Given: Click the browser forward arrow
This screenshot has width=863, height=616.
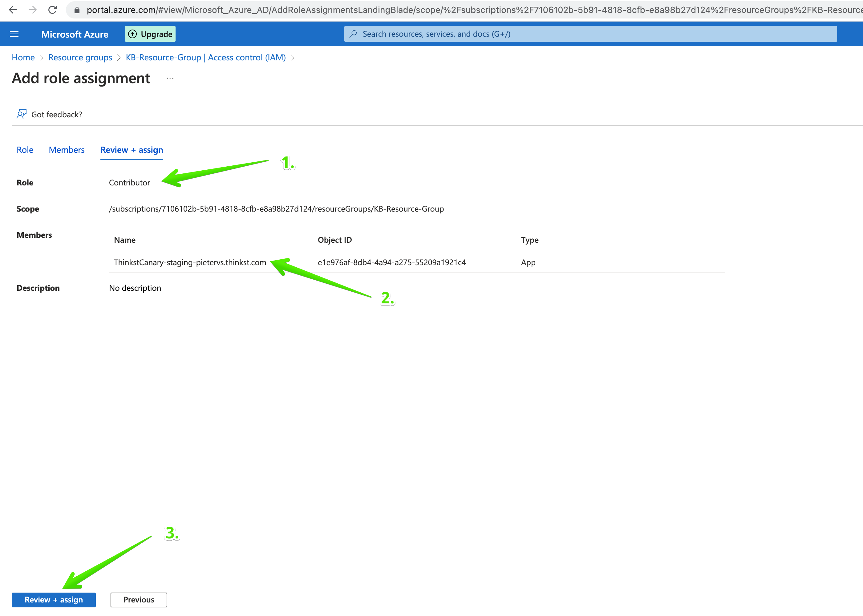Looking at the screenshot, I should point(33,10).
